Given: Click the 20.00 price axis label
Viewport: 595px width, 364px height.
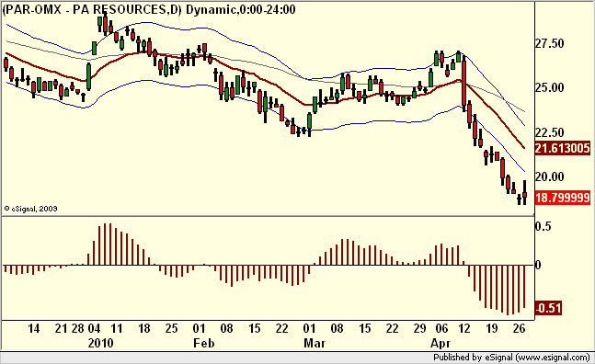Looking at the screenshot, I should click(549, 176).
